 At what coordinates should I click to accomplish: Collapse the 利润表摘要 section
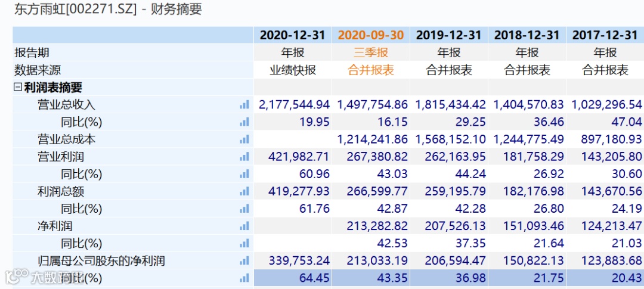(18, 87)
